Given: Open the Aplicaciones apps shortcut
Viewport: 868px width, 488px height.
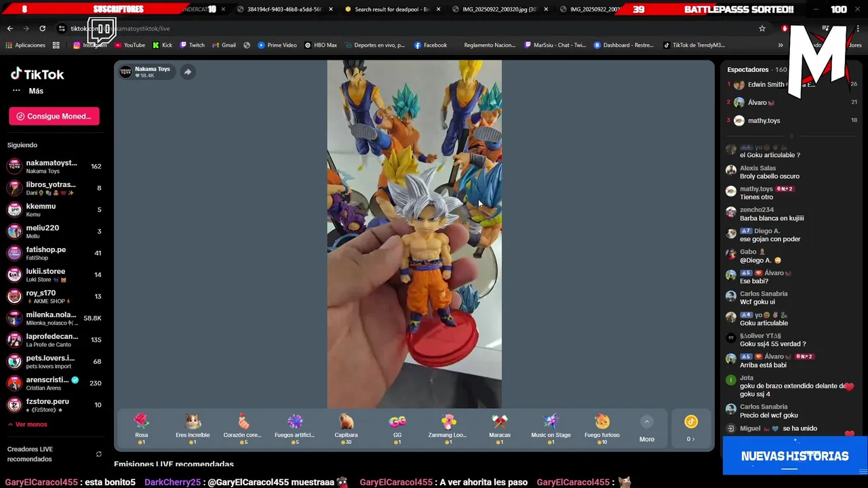Looking at the screenshot, I should (25, 45).
